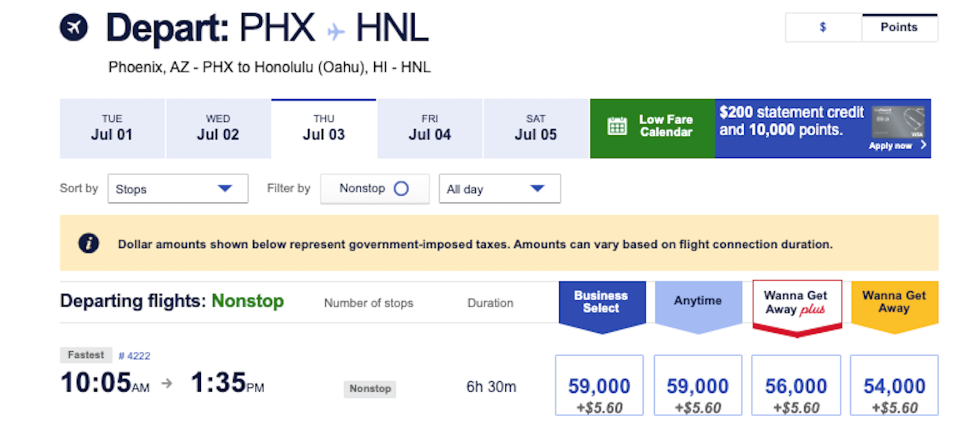Click the calendar icon in Low Fare Calendar
This screenshot has height=432, width=980.
[x=617, y=126]
